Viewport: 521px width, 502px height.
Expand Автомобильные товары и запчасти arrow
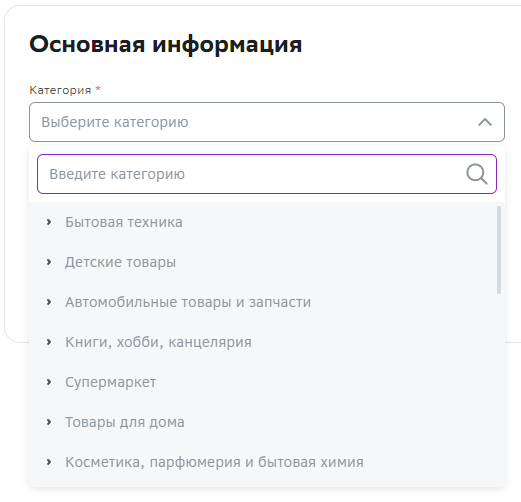49,302
